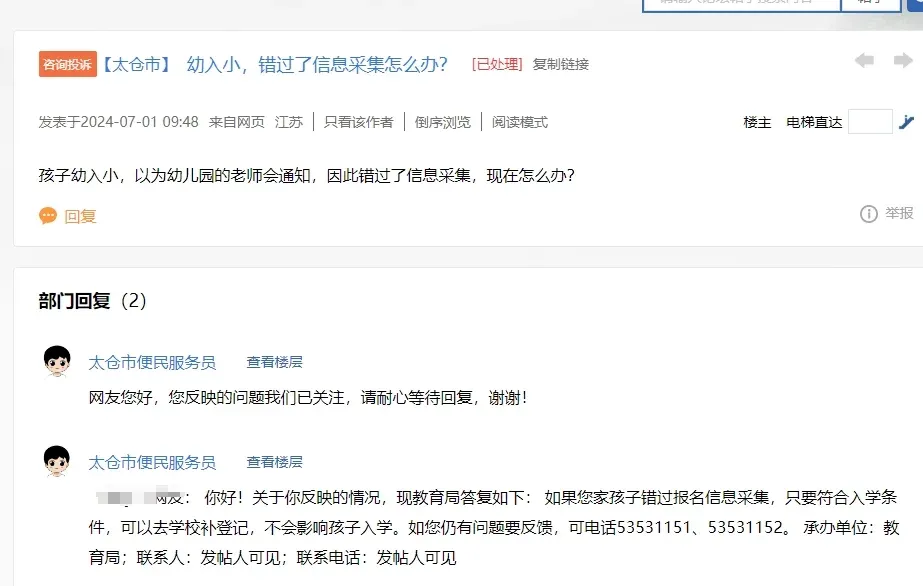Click the search input at top
The height and width of the screenshot is (586, 923).
[x=741, y=3]
